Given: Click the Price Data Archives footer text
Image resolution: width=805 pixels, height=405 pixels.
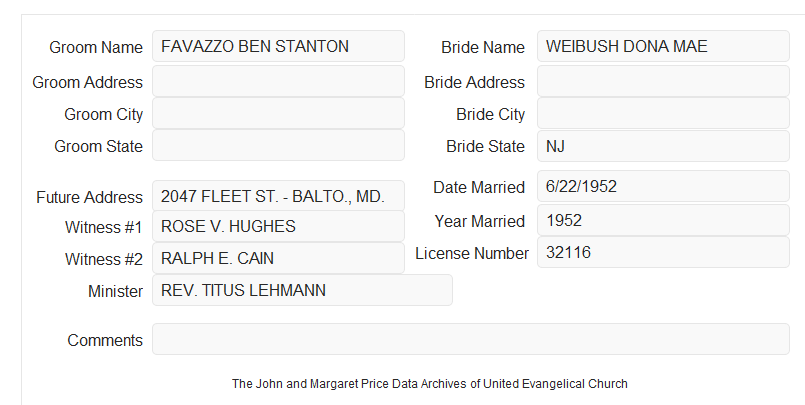Looking at the screenshot, I should [x=430, y=384].
